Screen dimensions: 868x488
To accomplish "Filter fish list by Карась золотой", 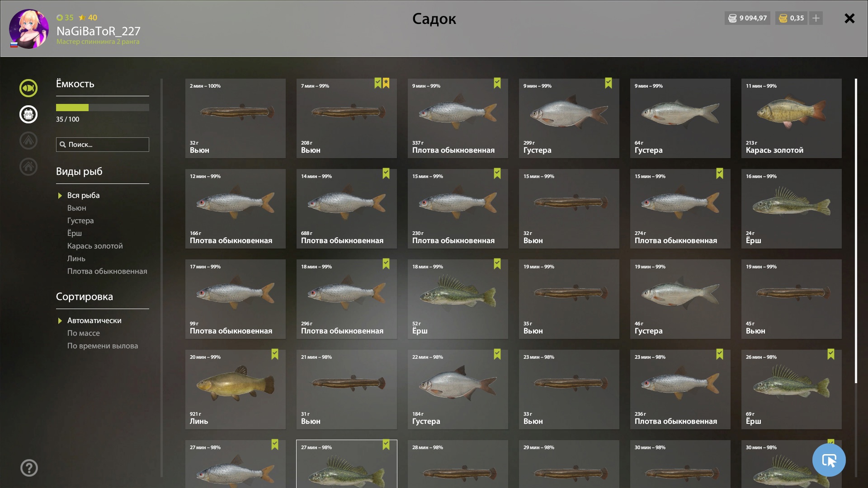I will point(95,246).
